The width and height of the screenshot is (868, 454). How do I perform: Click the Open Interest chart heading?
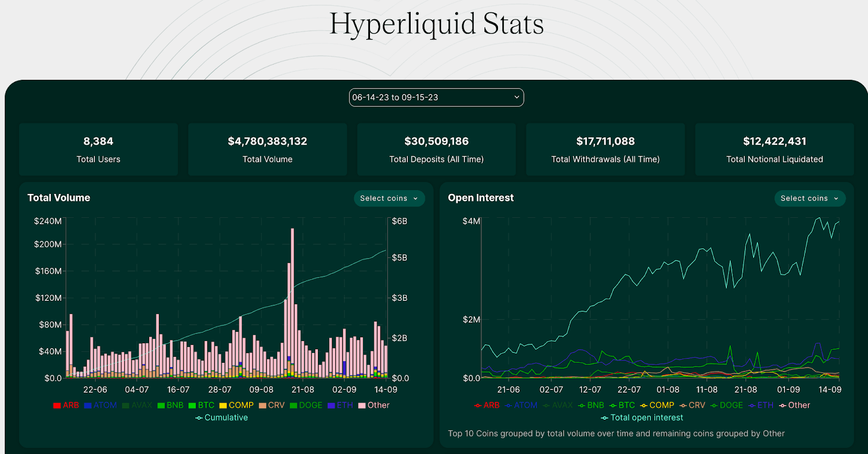click(x=481, y=198)
